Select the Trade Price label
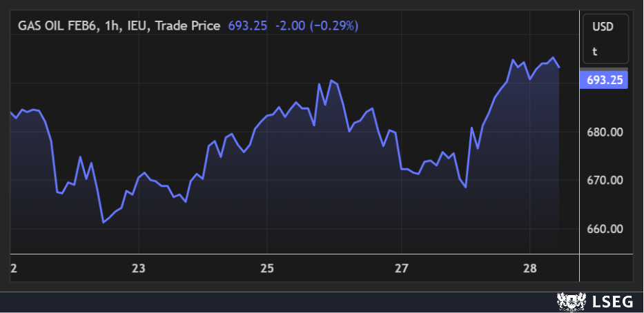The width and height of the screenshot is (644, 313). click(188, 26)
